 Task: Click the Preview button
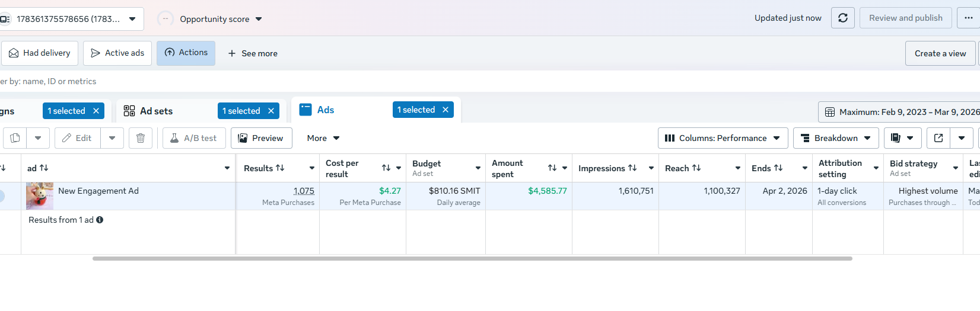point(261,138)
